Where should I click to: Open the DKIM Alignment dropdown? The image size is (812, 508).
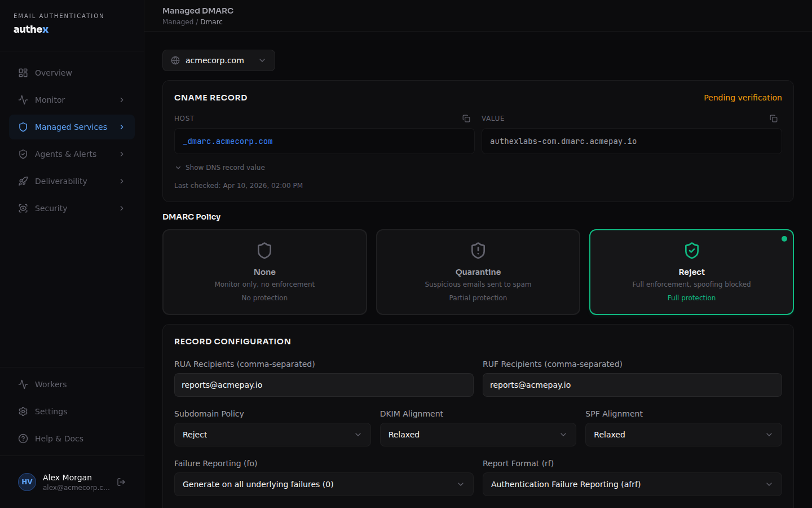point(478,435)
